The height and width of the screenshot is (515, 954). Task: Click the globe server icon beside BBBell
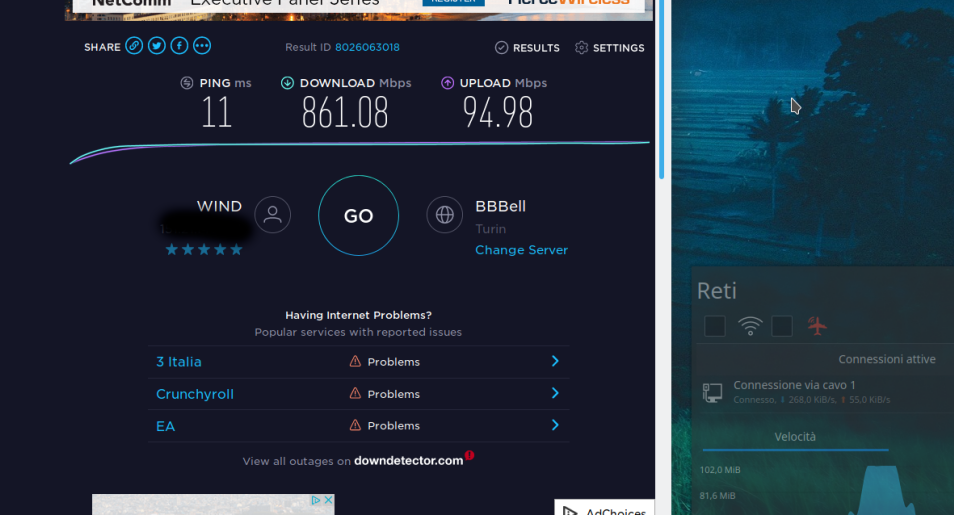445,214
